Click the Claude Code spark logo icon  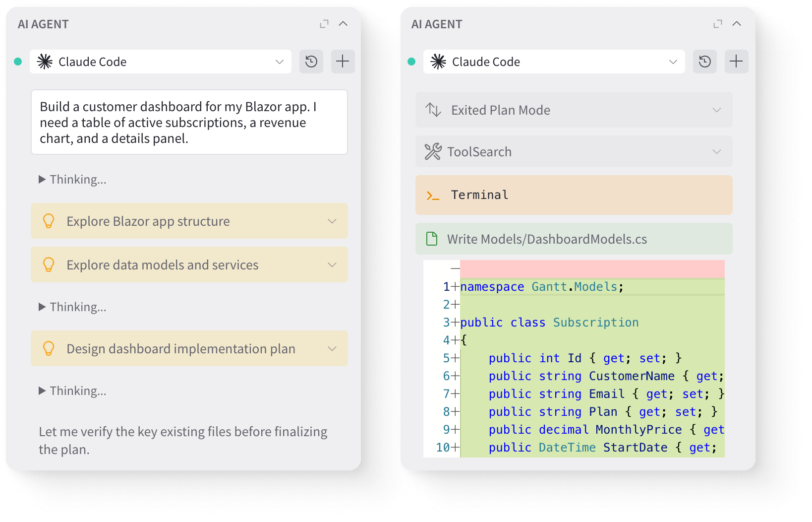44,62
